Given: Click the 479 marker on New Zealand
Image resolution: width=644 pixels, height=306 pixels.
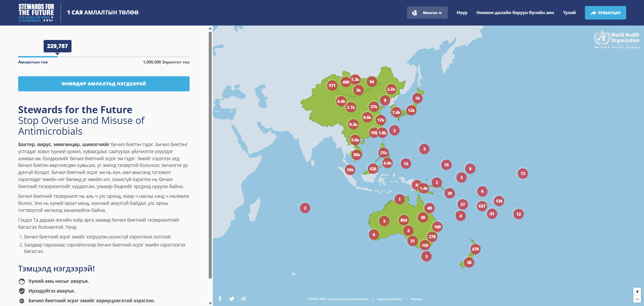Looking at the screenshot, I should click(475, 249).
